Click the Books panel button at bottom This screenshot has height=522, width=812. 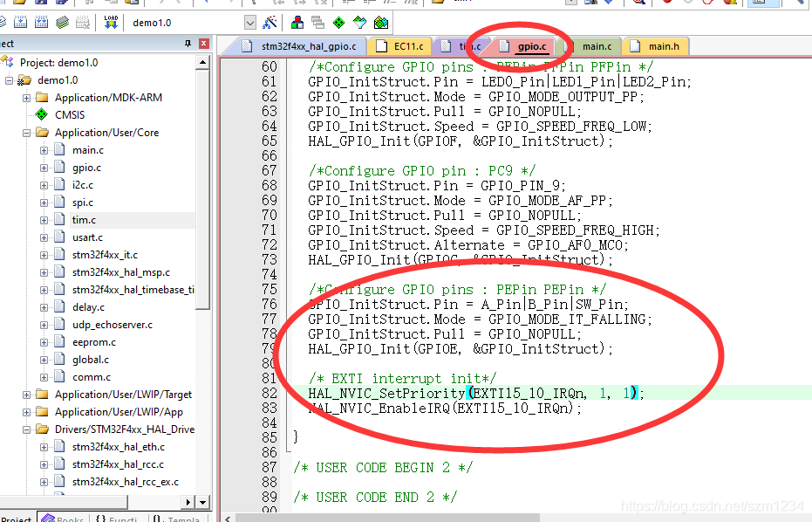tap(63, 517)
